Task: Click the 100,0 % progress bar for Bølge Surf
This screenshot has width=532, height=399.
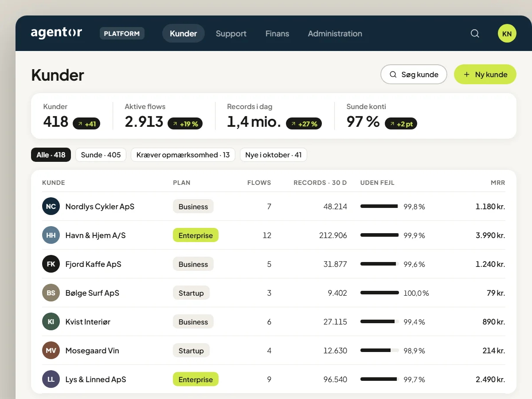Action: click(x=379, y=293)
